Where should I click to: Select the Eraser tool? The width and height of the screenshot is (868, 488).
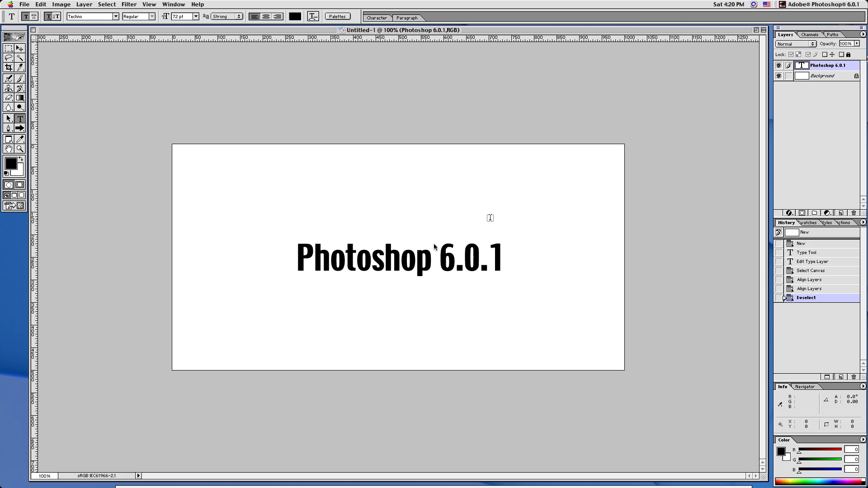pyautogui.click(x=8, y=98)
